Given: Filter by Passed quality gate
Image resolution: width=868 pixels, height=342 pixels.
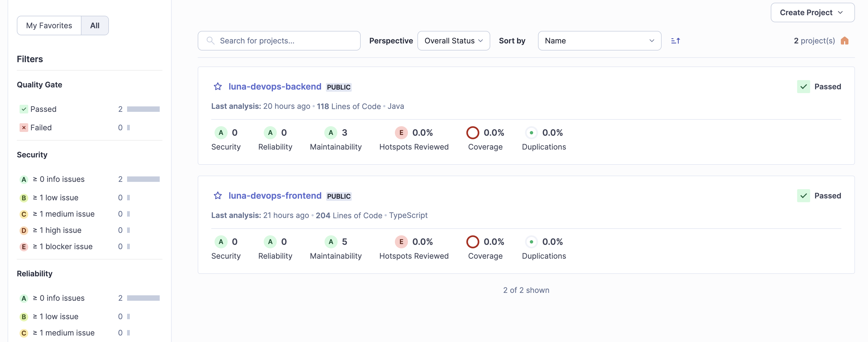Looking at the screenshot, I should click(43, 109).
